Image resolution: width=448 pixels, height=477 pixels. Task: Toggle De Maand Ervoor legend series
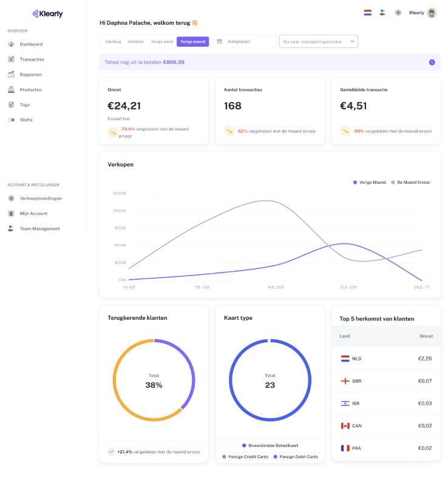[x=411, y=182]
